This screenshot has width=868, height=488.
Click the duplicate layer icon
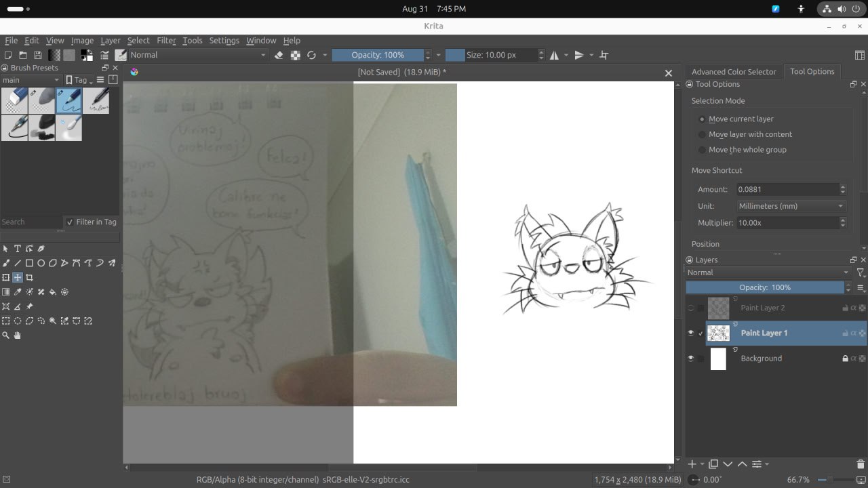click(x=713, y=464)
